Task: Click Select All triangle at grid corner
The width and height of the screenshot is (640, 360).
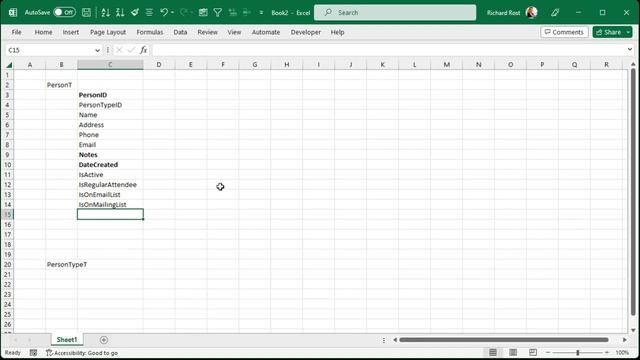Action: pos(9,65)
